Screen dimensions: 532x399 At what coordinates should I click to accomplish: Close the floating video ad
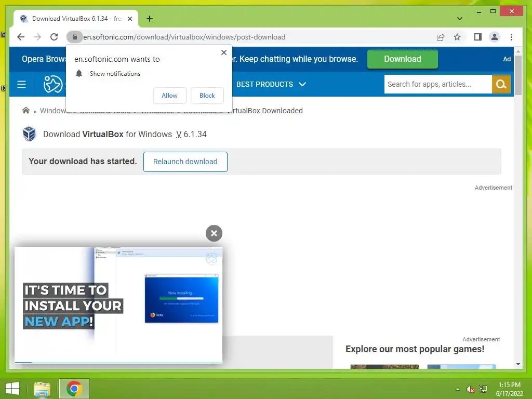point(214,233)
